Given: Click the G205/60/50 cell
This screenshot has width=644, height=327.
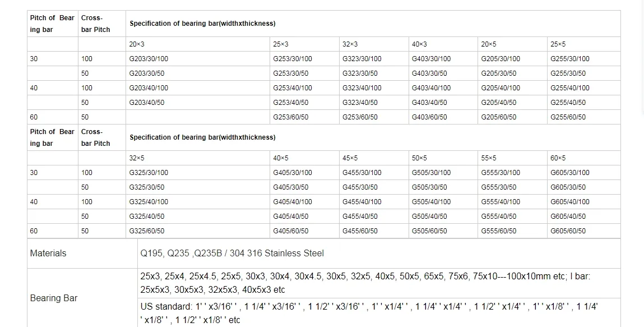Looking at the screenshot, I should pos(498,117).
